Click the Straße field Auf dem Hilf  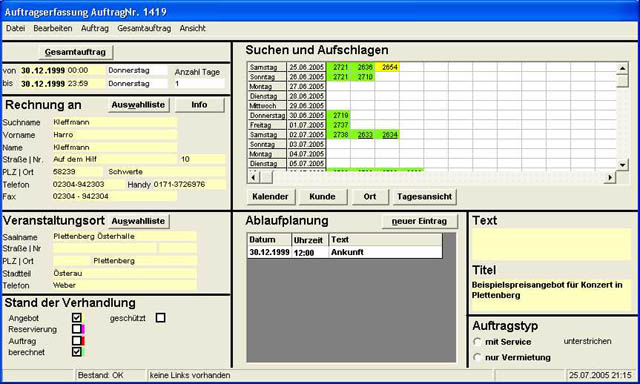pyautogui.click(x=115, y=159)
